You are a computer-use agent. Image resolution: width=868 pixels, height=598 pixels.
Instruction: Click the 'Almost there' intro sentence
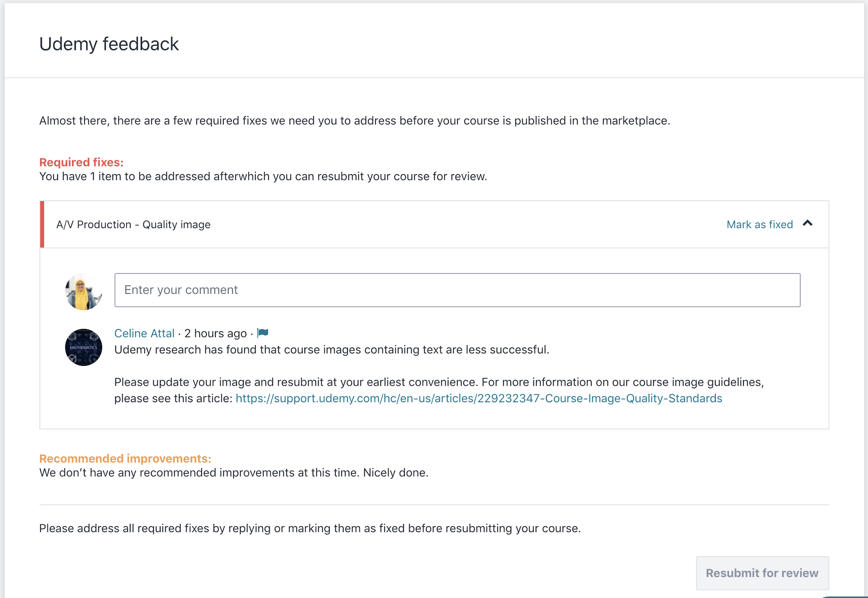[x=355, y=121]
